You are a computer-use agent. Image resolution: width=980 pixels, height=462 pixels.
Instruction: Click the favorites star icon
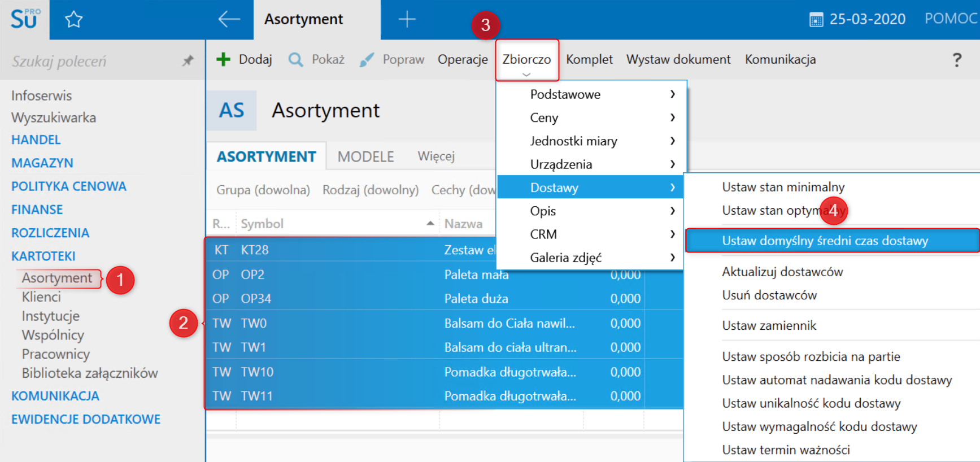click(73, 20)
